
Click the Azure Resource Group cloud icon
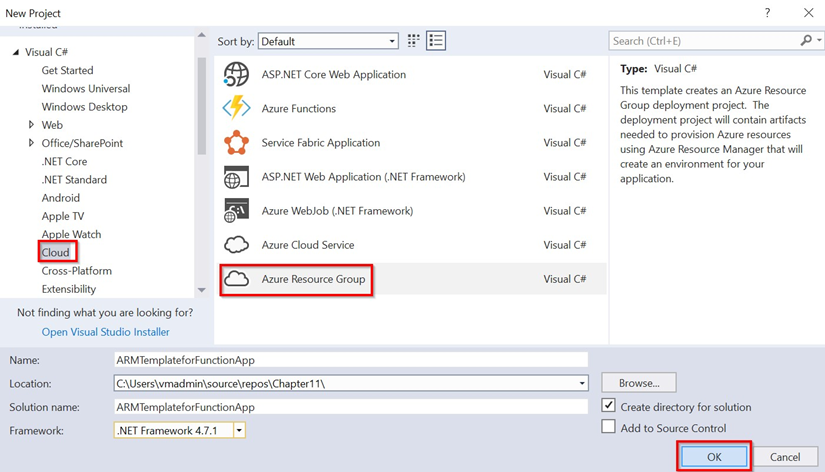coord(236,279)
